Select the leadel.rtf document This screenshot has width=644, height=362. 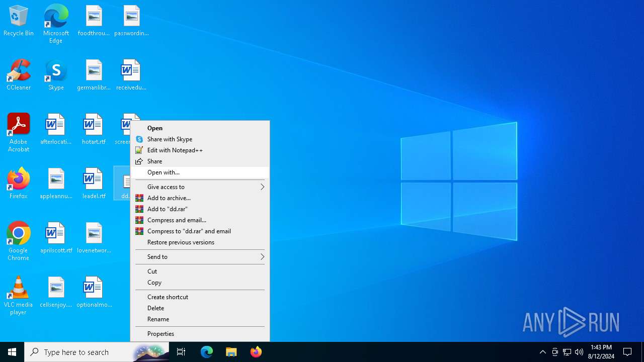click(x=94, y=184)
